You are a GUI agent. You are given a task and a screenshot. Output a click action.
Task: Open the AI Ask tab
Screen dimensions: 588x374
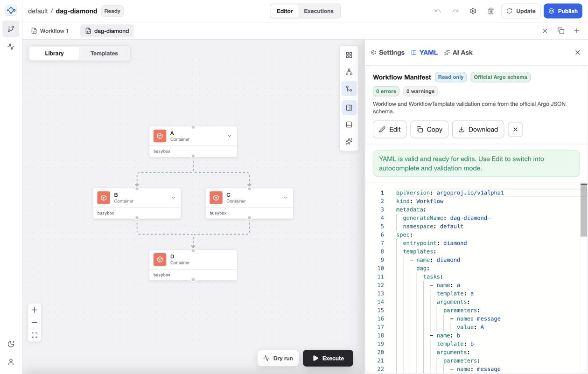(458, 52)
